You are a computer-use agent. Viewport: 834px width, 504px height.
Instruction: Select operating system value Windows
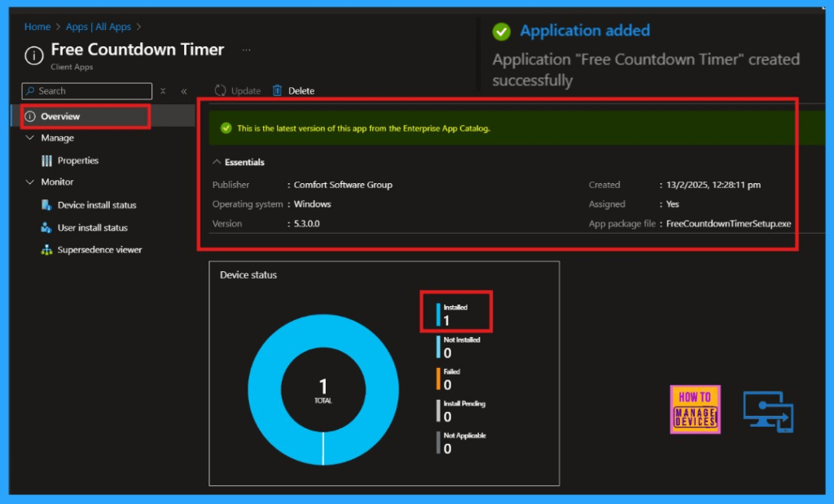coord(312,204)
